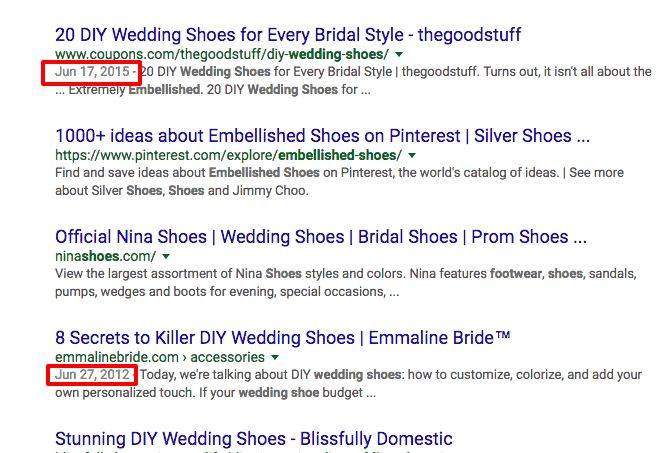
Task: Click the www.coupons.com/thegoodstuff green URL
Action: click(222, 55)
